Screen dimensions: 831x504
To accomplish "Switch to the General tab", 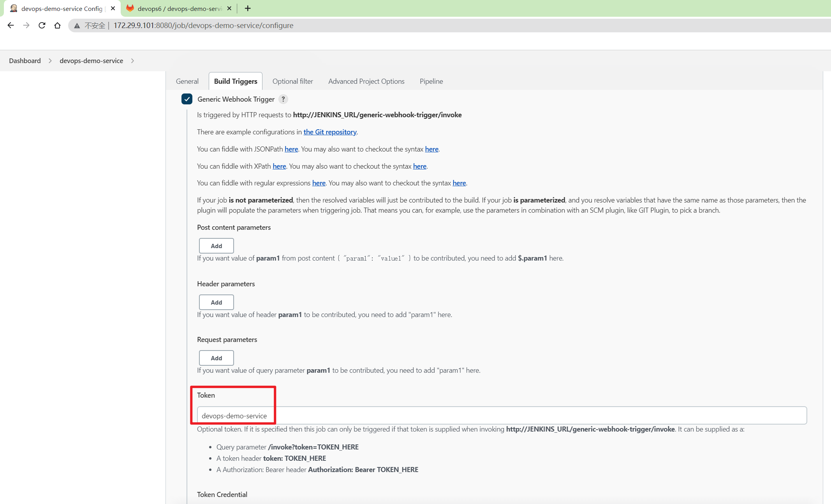I will [187, 81].
